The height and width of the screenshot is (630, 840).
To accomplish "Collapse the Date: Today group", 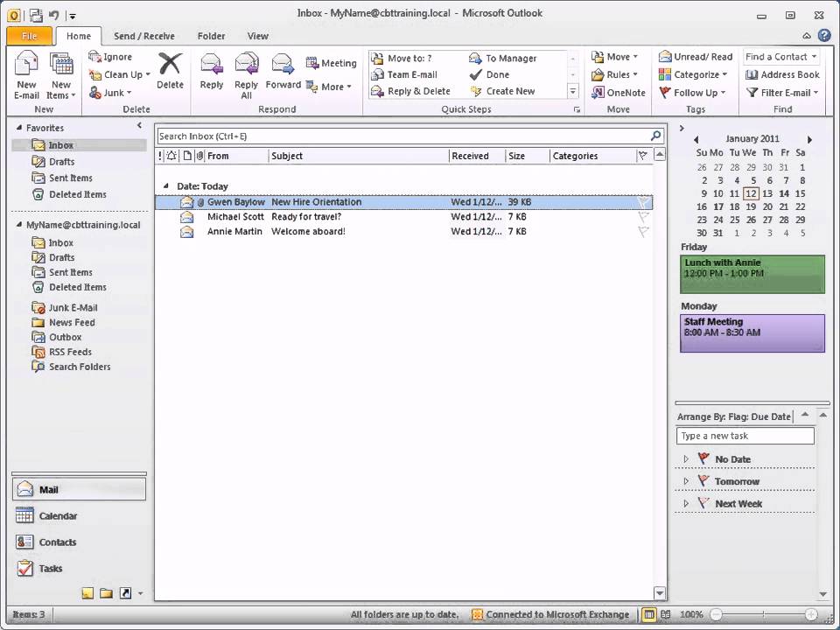I will [x=165, y=185].
